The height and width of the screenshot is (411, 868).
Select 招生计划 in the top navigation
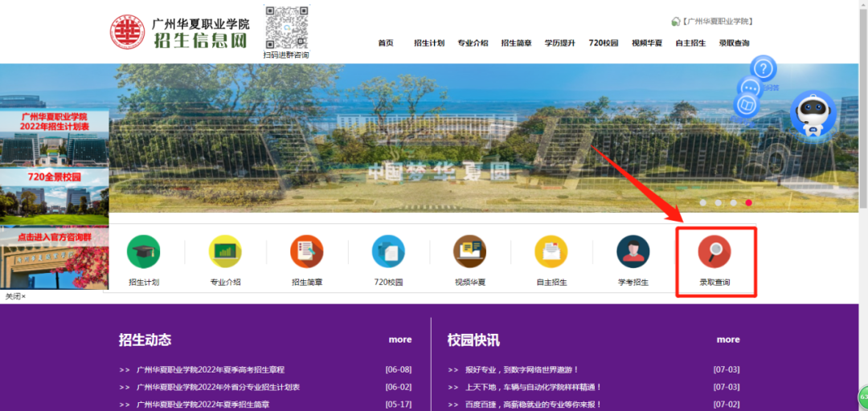pos(429,43)
